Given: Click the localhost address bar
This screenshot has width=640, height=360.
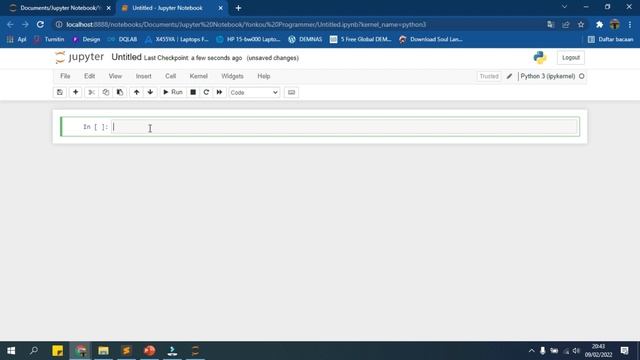Looking at the screenshot, I should click(x=246, y=24).
